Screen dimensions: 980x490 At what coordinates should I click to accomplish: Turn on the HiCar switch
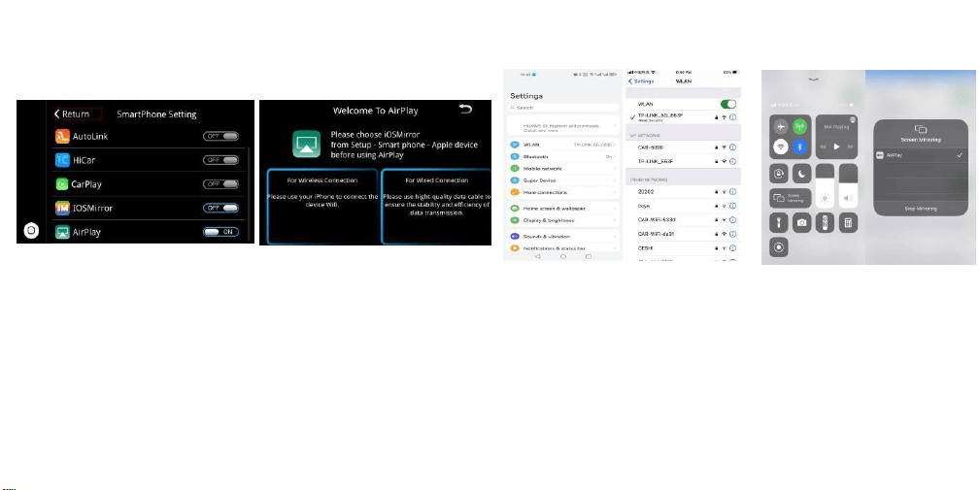coord(220,160)
